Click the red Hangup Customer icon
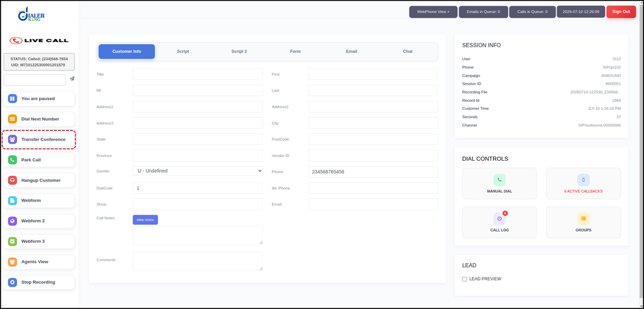 (x=13, y=180)
